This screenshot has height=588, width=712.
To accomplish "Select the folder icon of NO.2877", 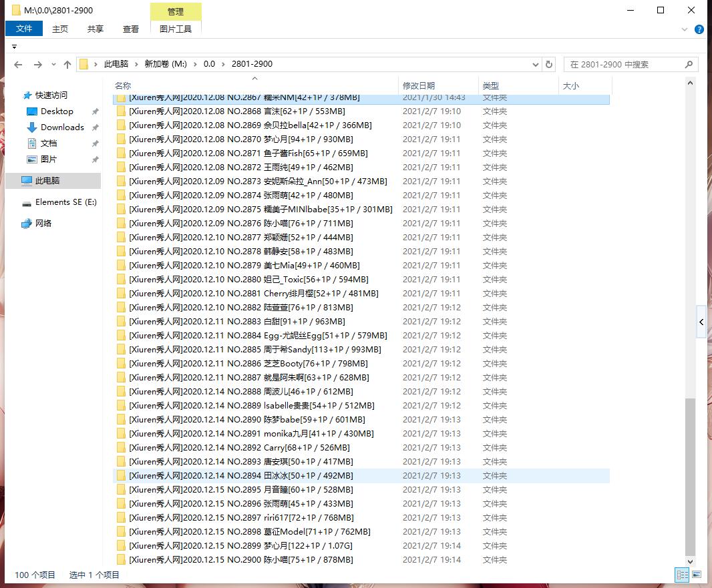I will [121, 238].
